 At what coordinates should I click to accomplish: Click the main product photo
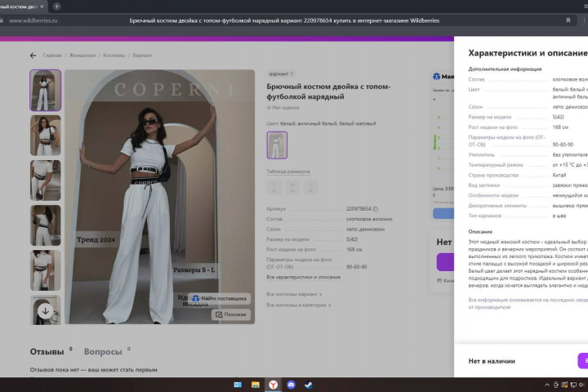click(x=160, y=197)
